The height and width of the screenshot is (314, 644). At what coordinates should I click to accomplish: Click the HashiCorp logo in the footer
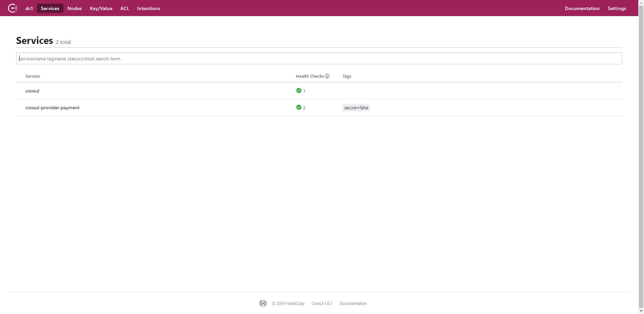click(263, 303)
